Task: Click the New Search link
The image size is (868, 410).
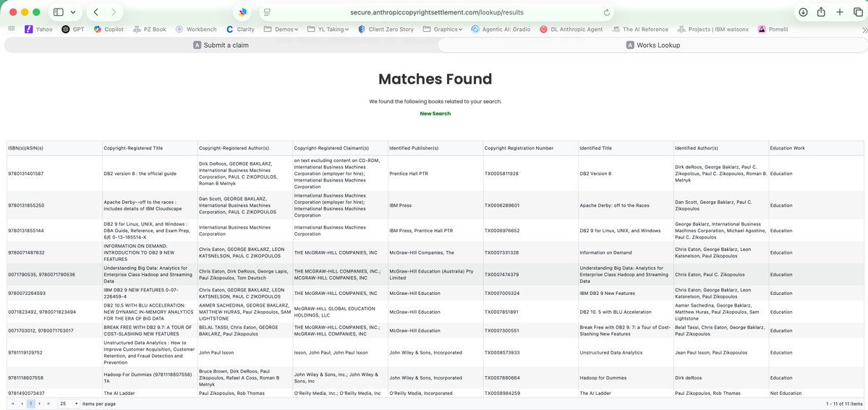Action: point(435,114)
